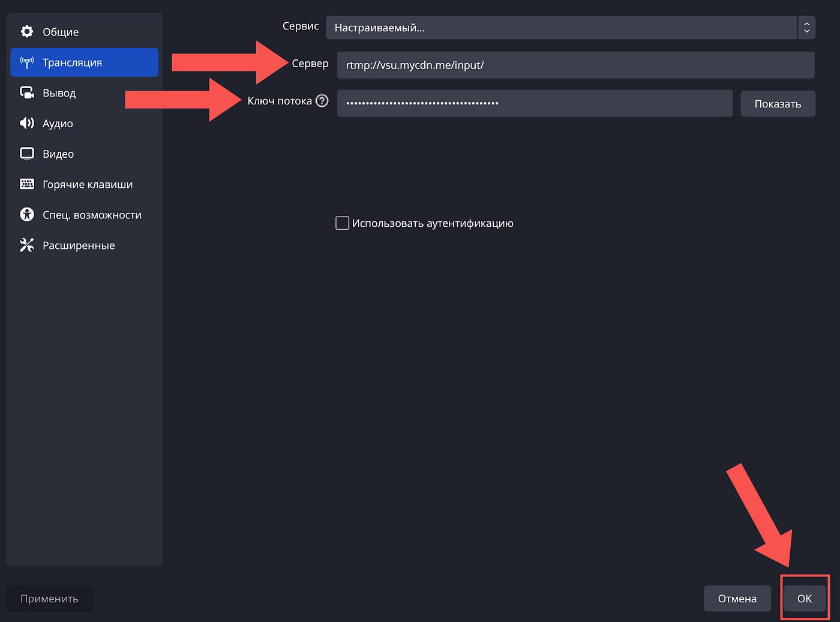The width and height of the screenshot is (840, 622).
Task: Confirm settings with the OK button
Action: [805, 599]
